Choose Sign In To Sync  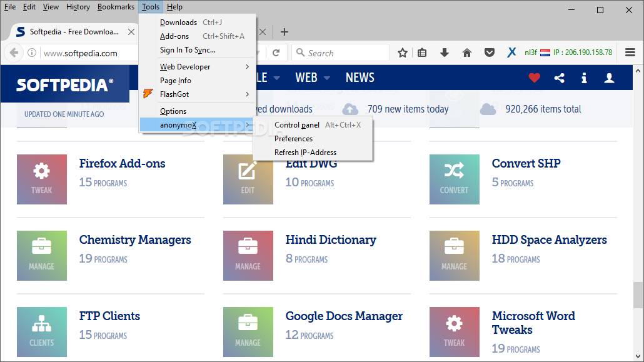pyautogui.click(x=197, y=50)
